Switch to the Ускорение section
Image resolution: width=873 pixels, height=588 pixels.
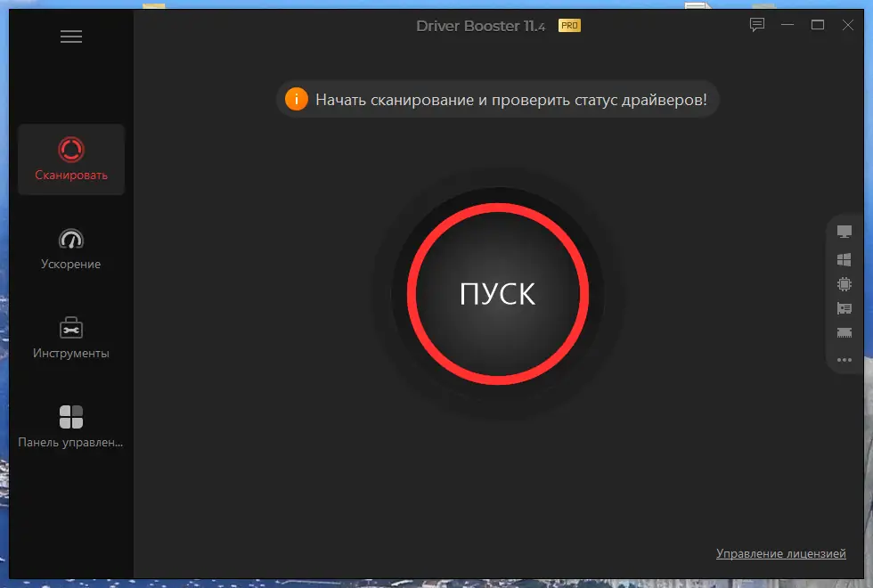tap(70, 248)
